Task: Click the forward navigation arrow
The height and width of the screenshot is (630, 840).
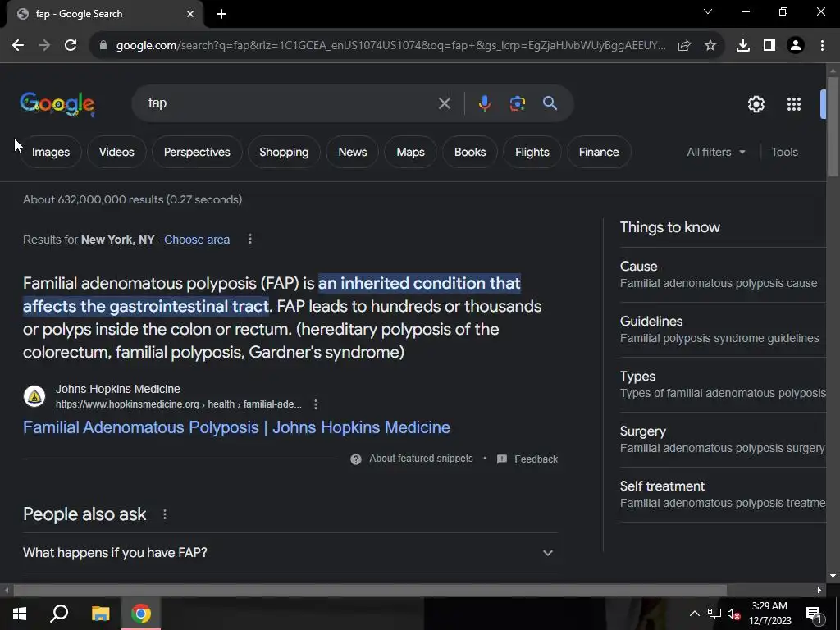Action: point(44,46)
